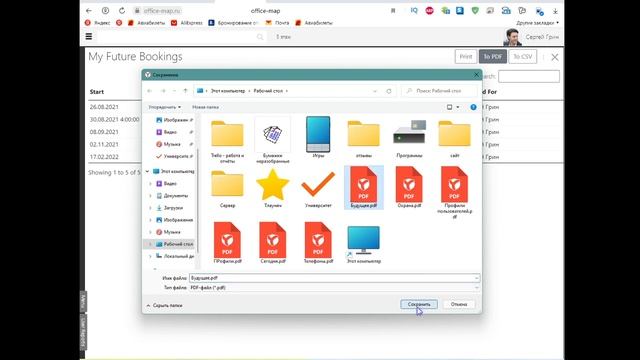Select the сайт folder
Viewport: 640px width, 360px height.
coord(454,139)
